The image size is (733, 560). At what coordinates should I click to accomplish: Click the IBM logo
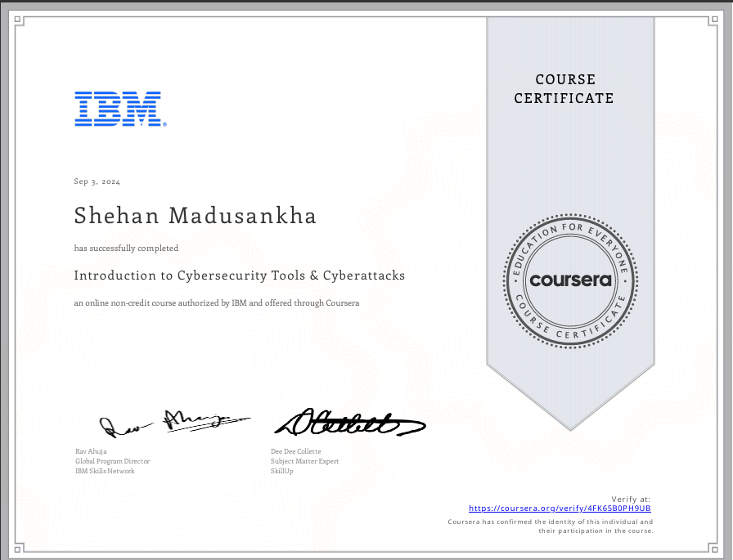point(119,109)
